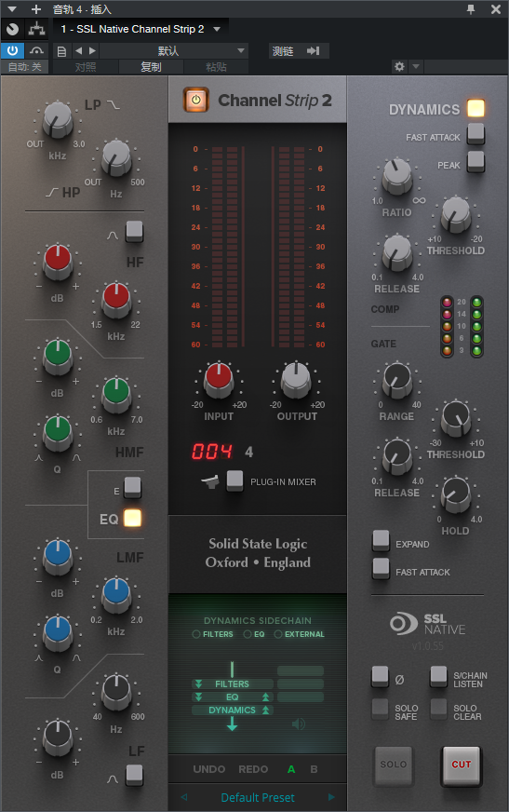Click the SOLO button
This screenshot has height=812, width=509.
(394, 765)
